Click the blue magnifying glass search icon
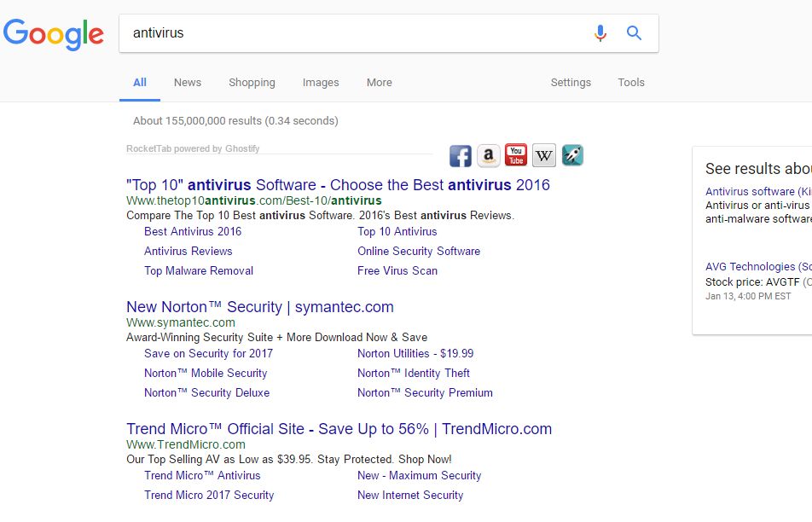Screen dimensions: 812x522 coord(634,33)
